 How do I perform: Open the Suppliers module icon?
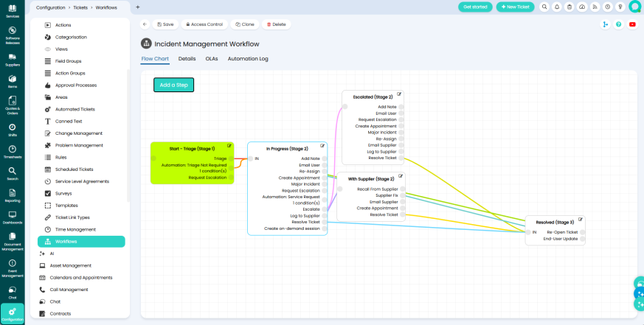13,60
